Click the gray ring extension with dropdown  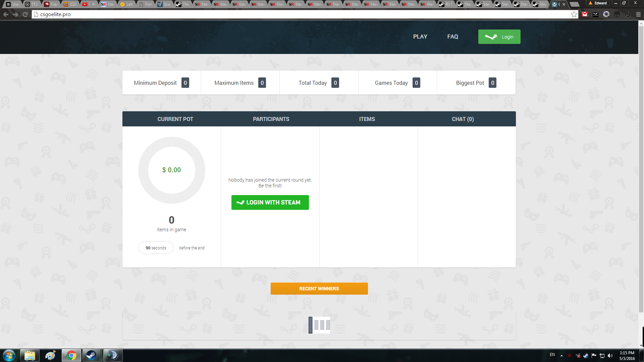pyautogui.click(x=606, y=14)
